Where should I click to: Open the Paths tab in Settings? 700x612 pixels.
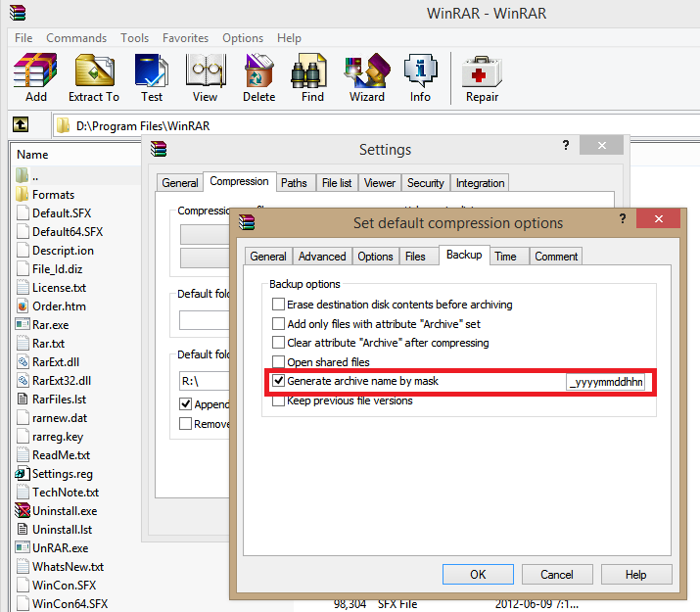point(294,183)
